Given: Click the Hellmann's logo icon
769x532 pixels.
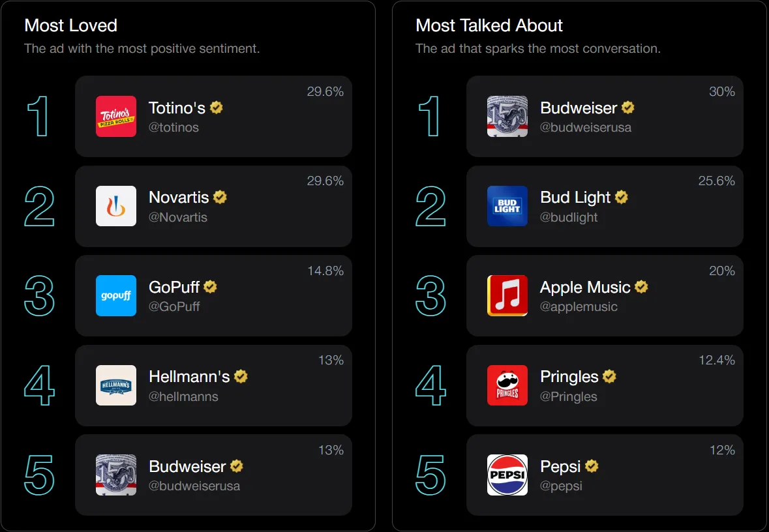Looking at the screenshot, I should 116,385.
